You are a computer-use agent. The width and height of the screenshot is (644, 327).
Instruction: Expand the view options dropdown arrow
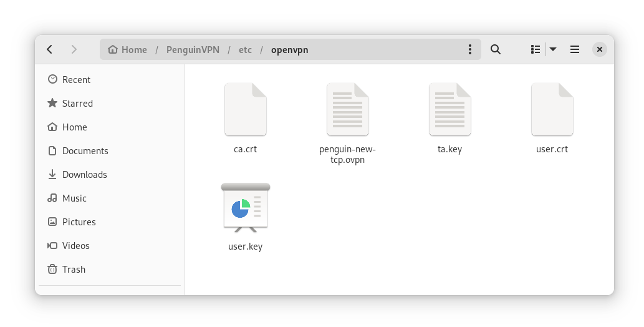coord(553,49)
